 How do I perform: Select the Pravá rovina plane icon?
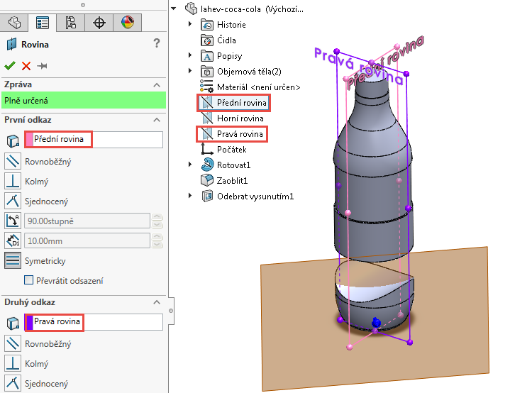(206, 133)
